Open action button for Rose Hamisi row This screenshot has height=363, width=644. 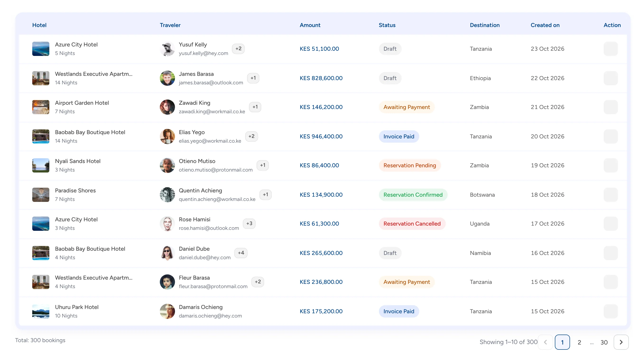(611, 224)
